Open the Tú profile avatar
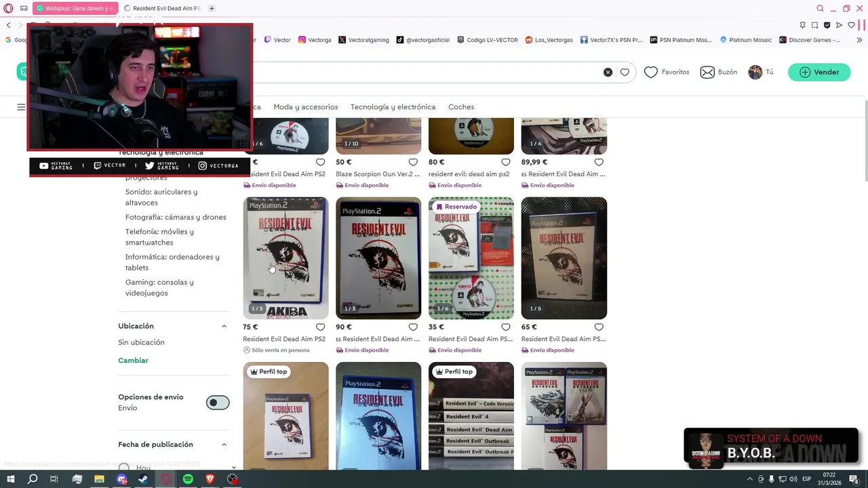The width and height of the screenshot is (868, 488). [x=755, y=72]
